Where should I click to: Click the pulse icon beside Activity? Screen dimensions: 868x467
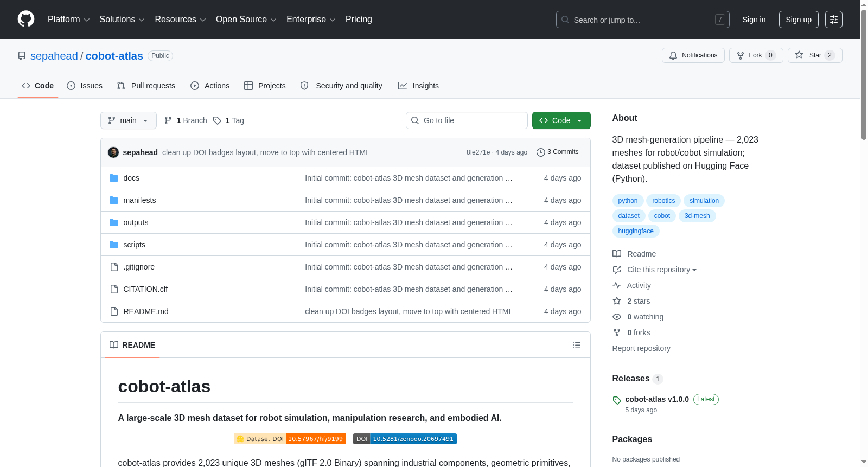tap(617, 285)
